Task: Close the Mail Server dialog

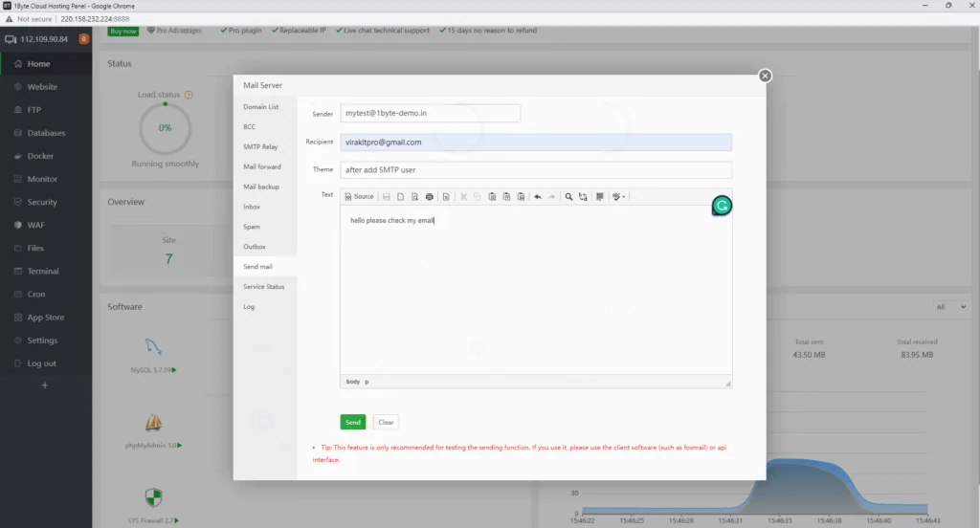Action: [765, 77]
